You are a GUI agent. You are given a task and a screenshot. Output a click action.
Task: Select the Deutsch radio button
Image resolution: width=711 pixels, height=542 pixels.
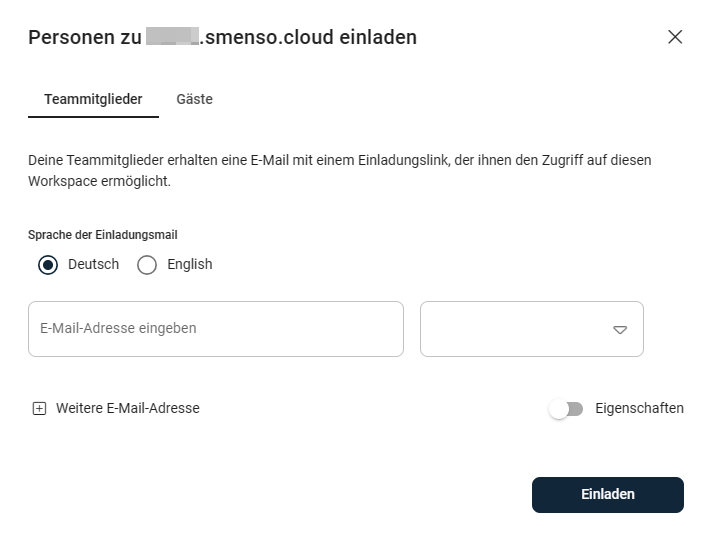[48, 265]
